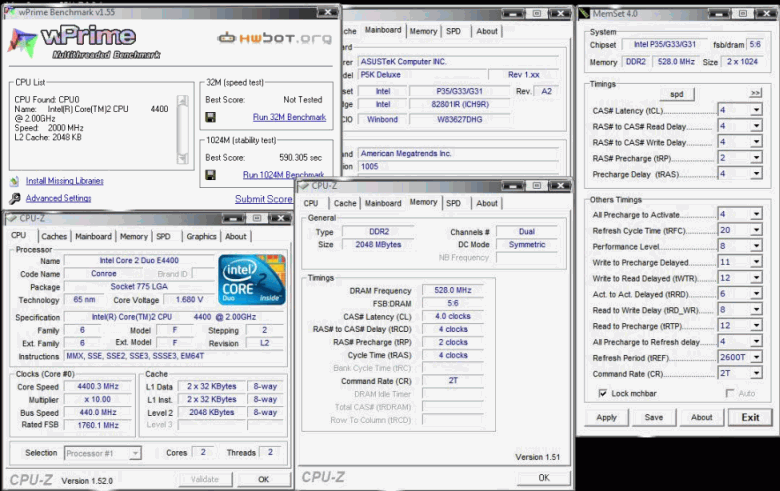Open the Act. to Act. Delayed (tRRD) dropdown

click(x=756, y=294)
